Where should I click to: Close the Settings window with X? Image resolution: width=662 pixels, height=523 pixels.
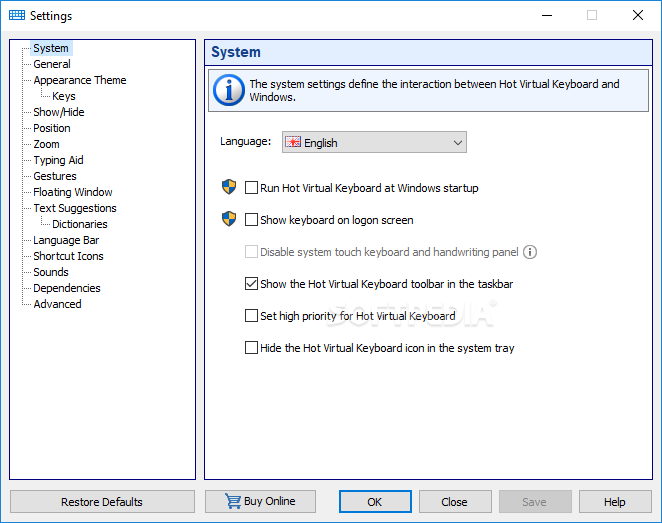[638, 16]
